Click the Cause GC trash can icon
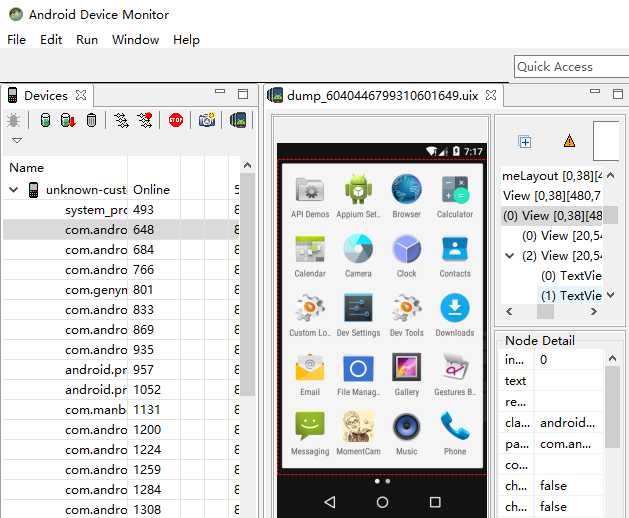Viewport: 629px width, 518px height. (x=91, y=120)
